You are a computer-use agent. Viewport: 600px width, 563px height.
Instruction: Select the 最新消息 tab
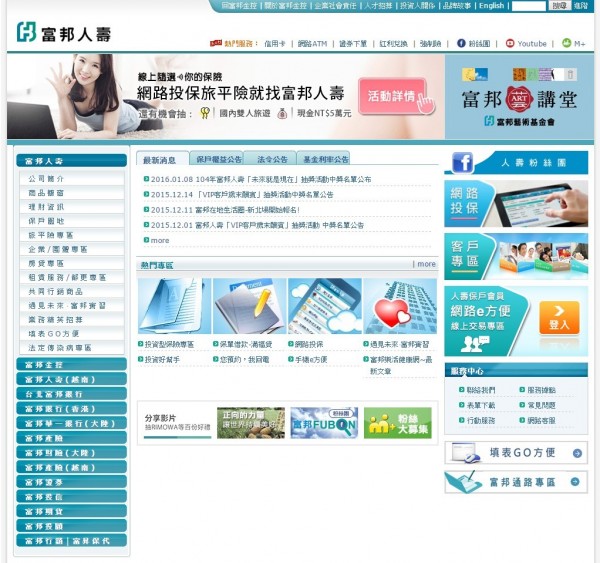tap(163, 158)
